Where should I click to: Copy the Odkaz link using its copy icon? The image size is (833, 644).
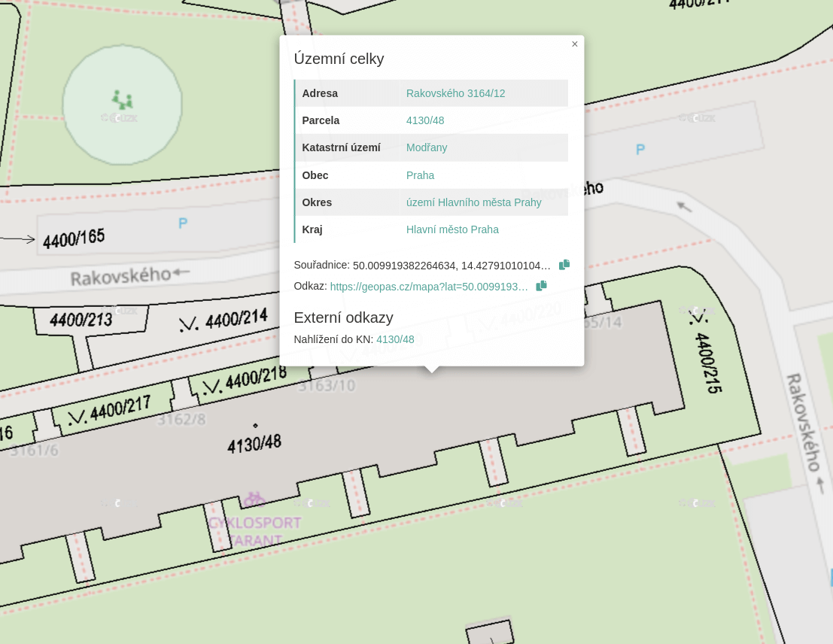tap(541, 286)
